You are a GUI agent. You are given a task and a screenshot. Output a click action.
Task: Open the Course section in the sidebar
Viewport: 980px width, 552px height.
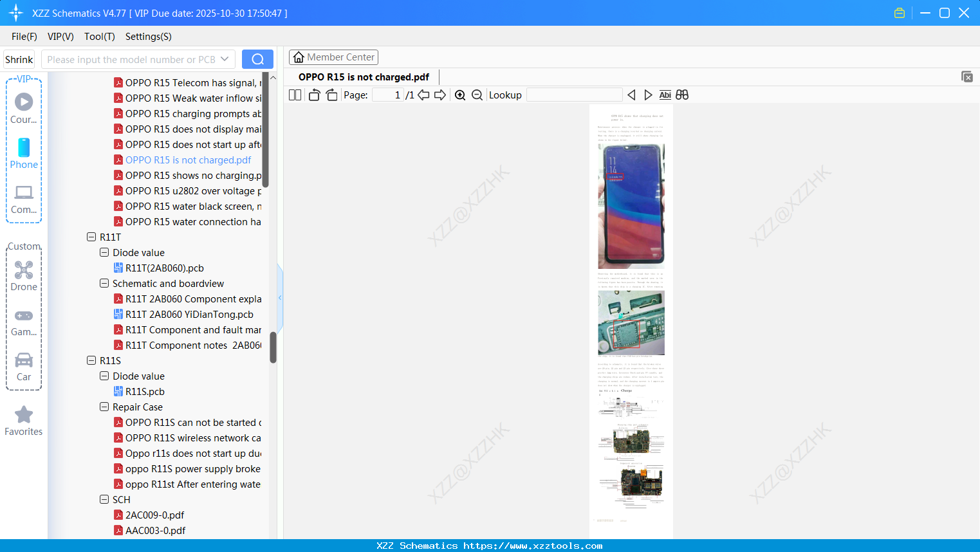coord(24,108)
